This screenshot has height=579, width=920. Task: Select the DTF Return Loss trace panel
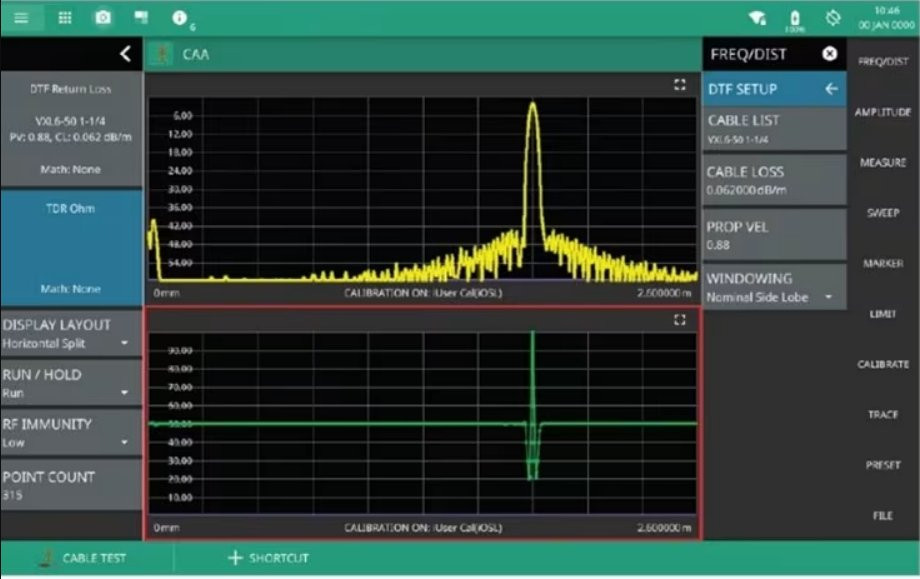pyautogui.click(x=71, y=129)
